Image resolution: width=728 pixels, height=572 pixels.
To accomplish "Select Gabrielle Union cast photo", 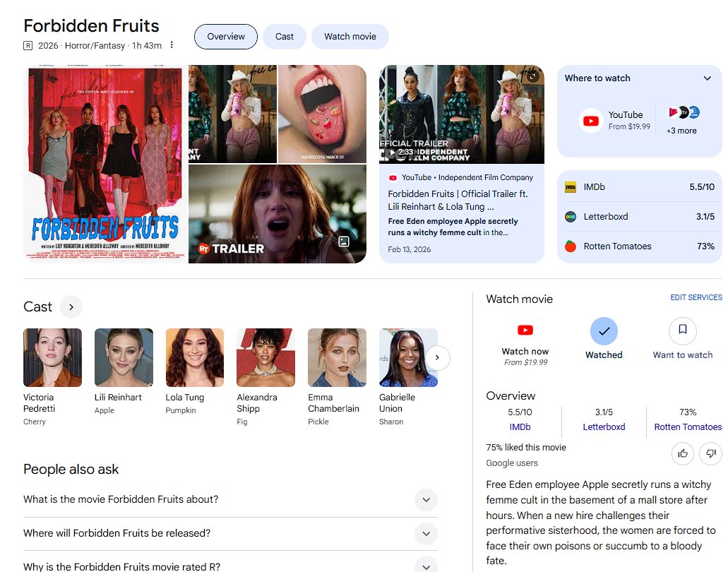I will 408,357.
